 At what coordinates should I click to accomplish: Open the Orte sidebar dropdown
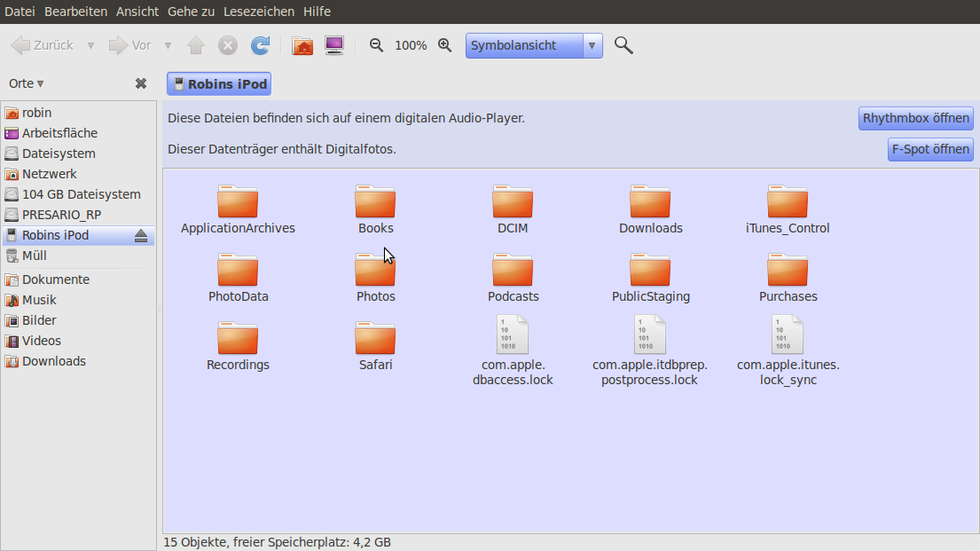pyautogui.click(x=27, y=83)
